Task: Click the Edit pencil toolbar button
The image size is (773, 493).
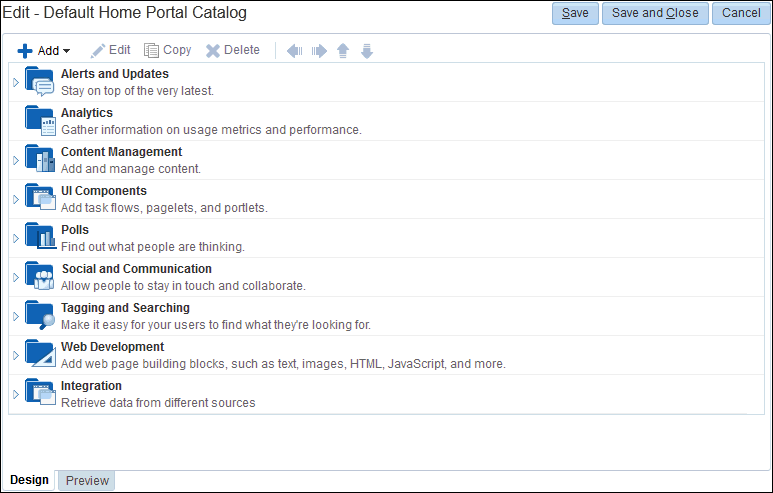Action: [111, 50]
